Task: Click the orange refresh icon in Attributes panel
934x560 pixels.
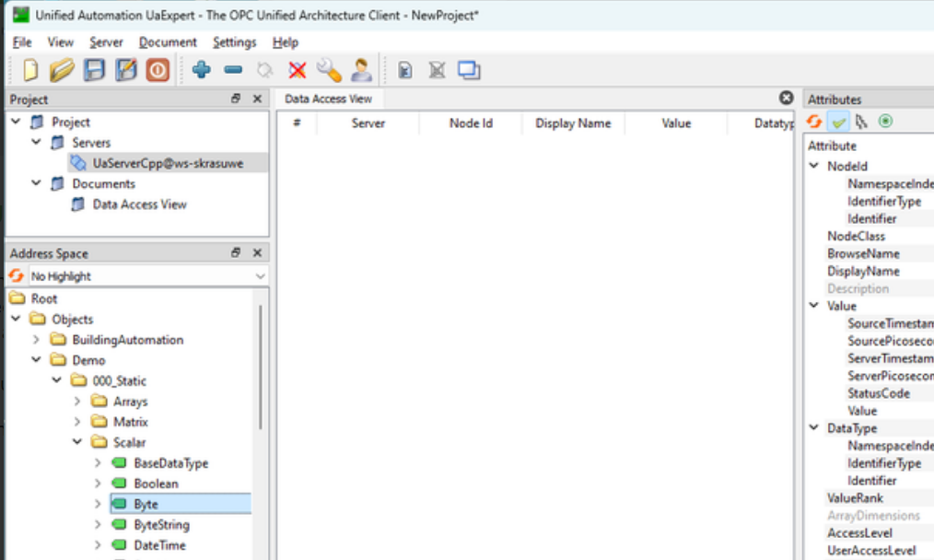Action: pos(814,122)
